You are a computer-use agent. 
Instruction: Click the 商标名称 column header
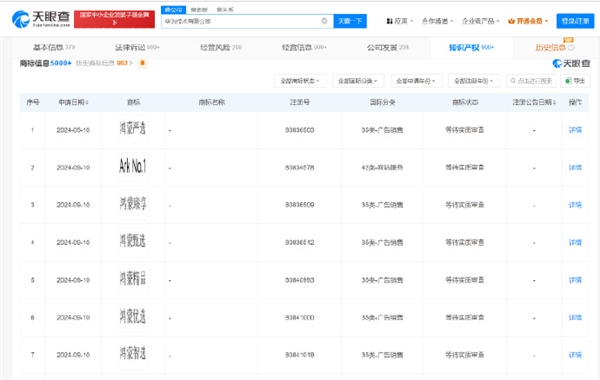(x=212, y=102)
